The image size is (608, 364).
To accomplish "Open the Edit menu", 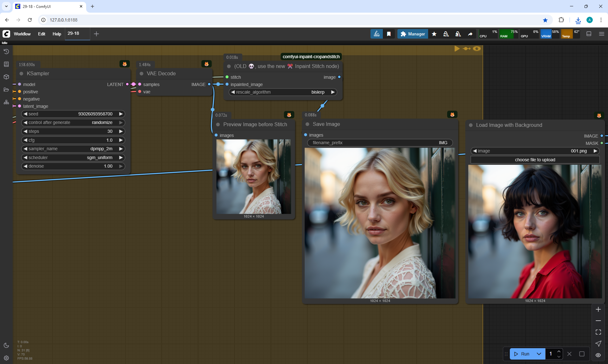I will [41, 34].
